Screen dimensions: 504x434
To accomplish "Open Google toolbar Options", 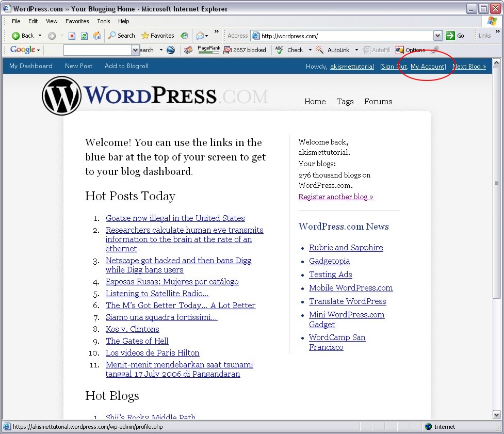I will click(410, 50).
